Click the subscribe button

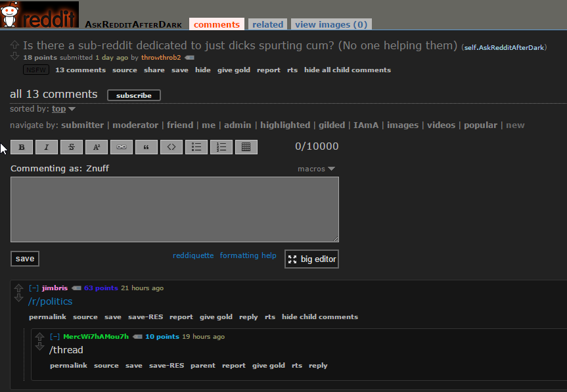(x=134, y=95)
